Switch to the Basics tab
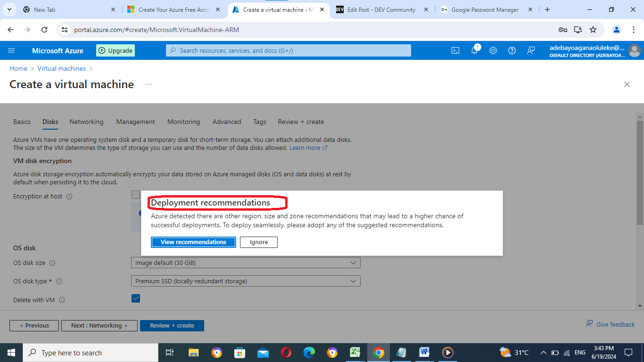Screen dimensions: 644x362 pos(22,122)
